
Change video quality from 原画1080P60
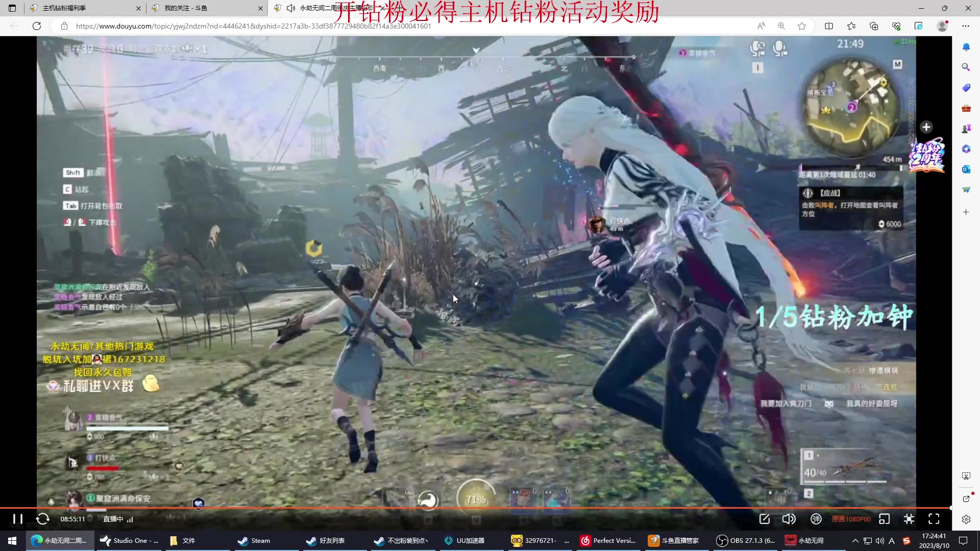(x=851, y=519)
